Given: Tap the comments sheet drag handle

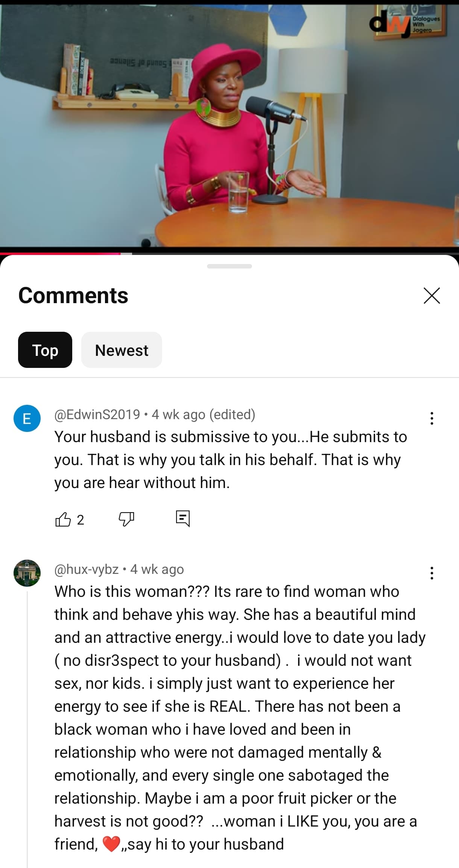Looking at the screenshot, I should (x=229, y=266).
